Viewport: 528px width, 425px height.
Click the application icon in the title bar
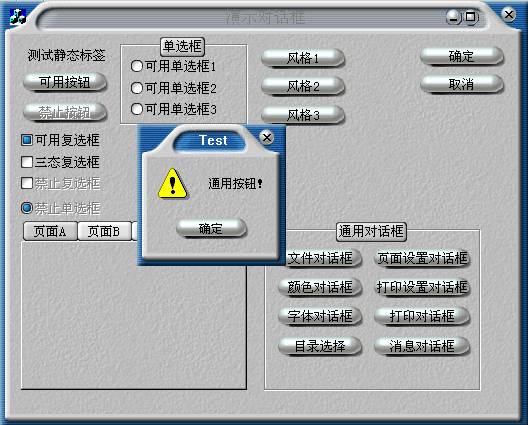[x=18, y=17]
